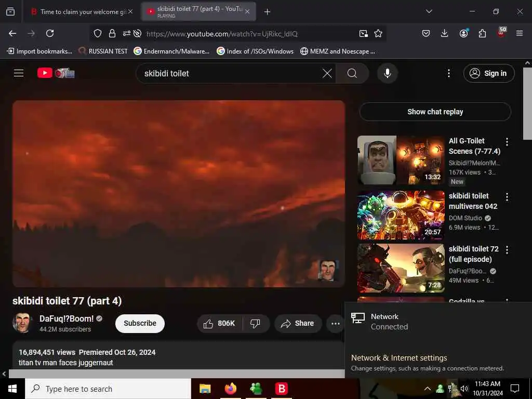
Task: Dislike the skibidi toilet video
Action: (x=256, y=323)
